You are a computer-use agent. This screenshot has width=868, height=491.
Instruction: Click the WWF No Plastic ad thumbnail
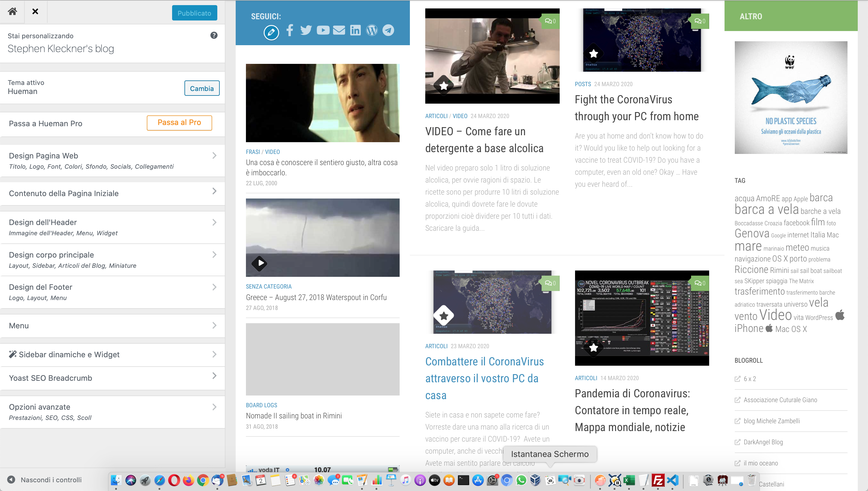[791, 97]
